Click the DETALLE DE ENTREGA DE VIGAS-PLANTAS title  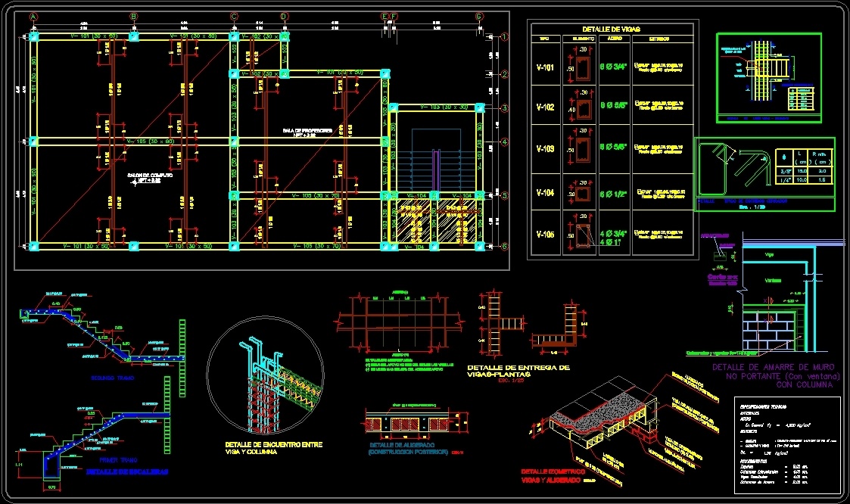(518, 369)
